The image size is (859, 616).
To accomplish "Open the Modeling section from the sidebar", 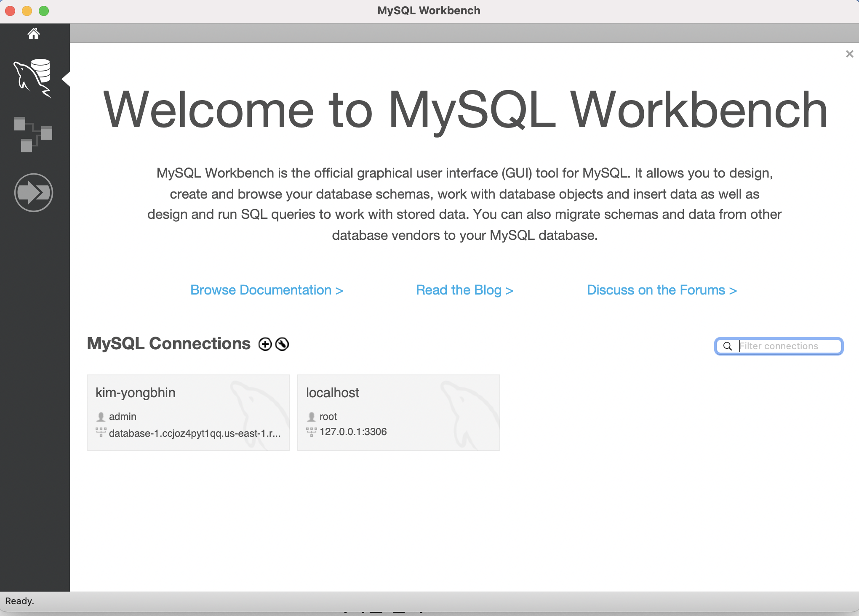I will pos(34,134).
